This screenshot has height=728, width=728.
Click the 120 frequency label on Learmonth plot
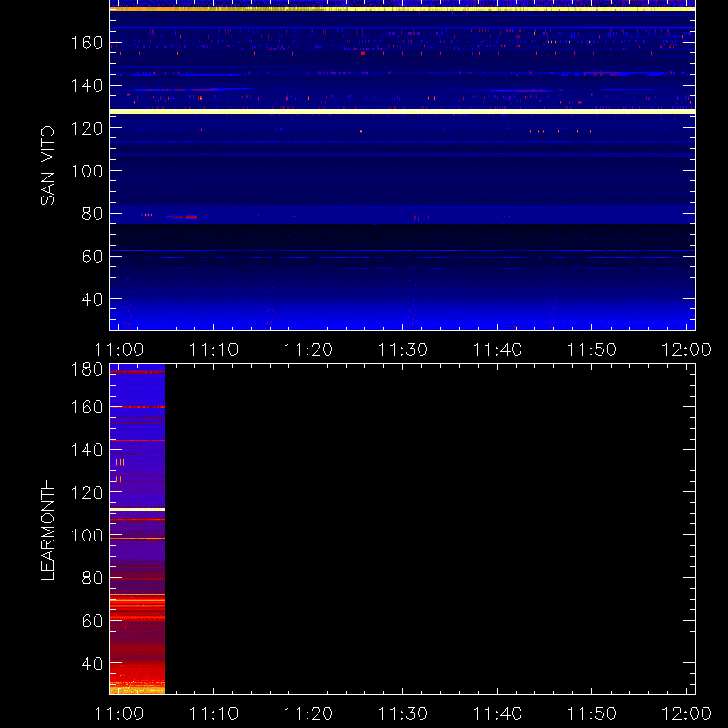86,492
